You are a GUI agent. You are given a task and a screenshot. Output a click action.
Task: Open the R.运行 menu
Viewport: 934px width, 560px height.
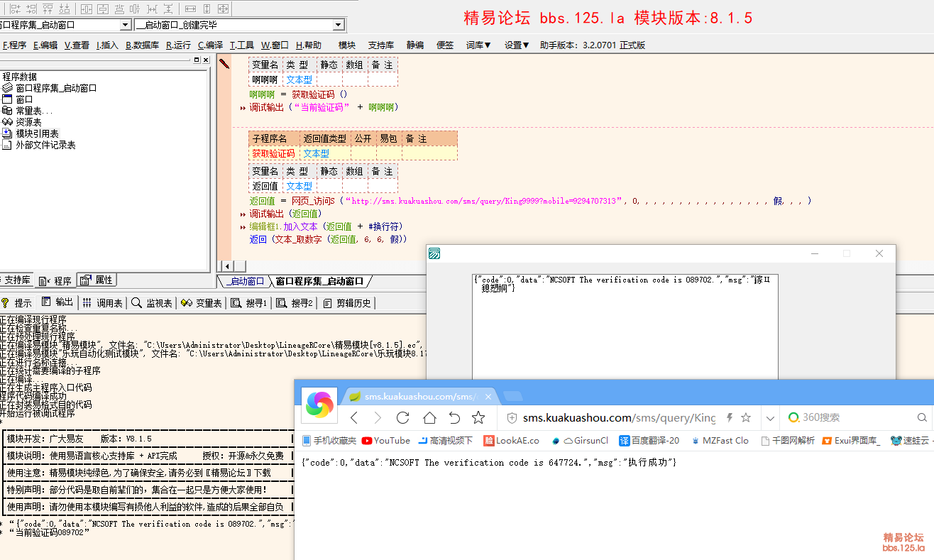point(178,45)
